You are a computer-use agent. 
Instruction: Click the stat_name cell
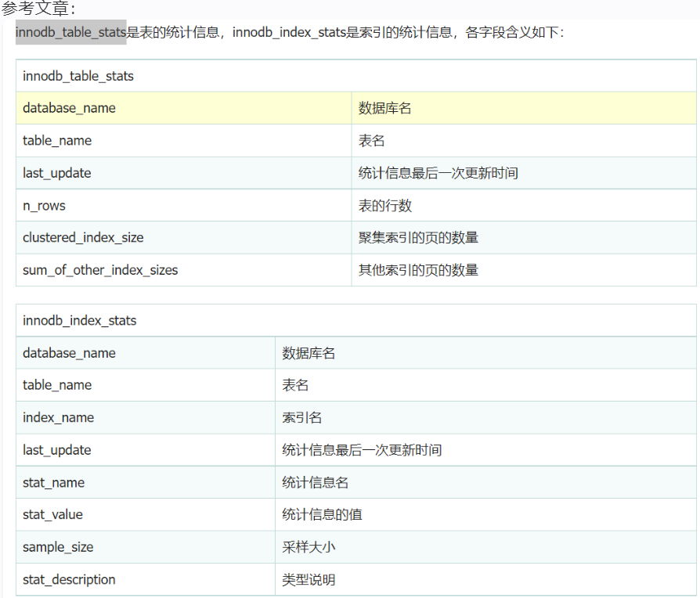coord(53,482)
